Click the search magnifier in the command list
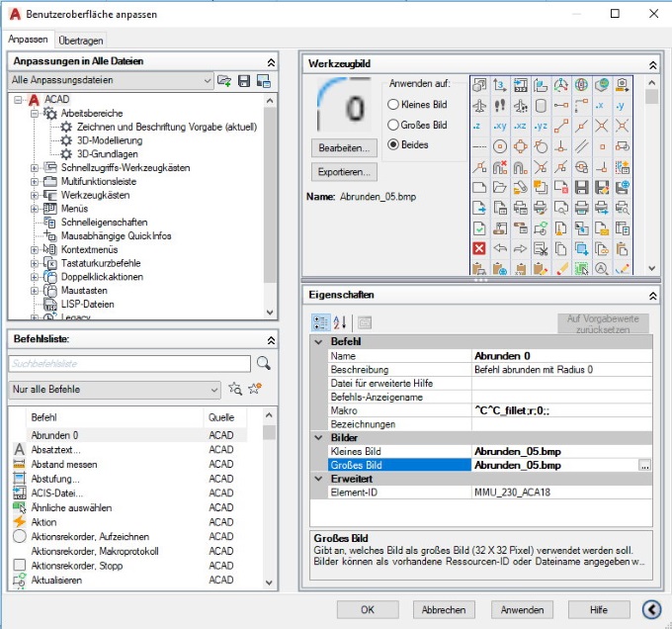The height and width of the screenshot is (629, 672). tap(263, 363)
